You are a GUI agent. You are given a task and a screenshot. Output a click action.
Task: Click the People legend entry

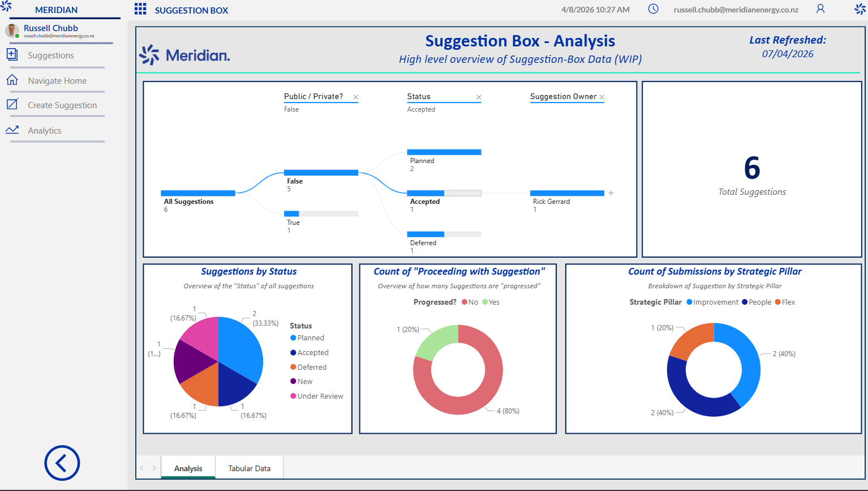pos(757,302)
